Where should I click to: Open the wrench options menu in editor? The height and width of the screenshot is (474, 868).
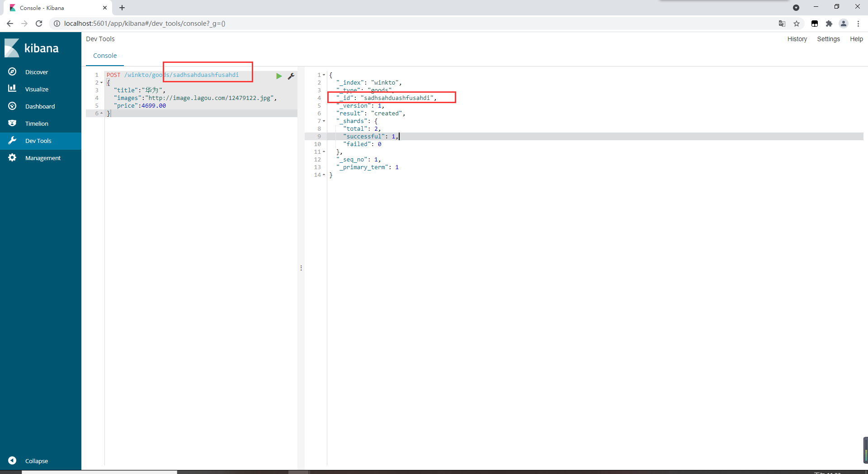click(x=291, y=76)
